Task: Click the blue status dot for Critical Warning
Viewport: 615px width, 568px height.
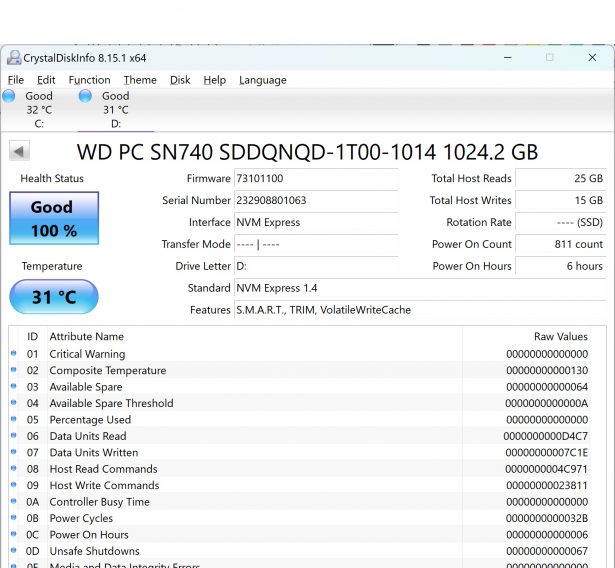Action: point(14,354)
